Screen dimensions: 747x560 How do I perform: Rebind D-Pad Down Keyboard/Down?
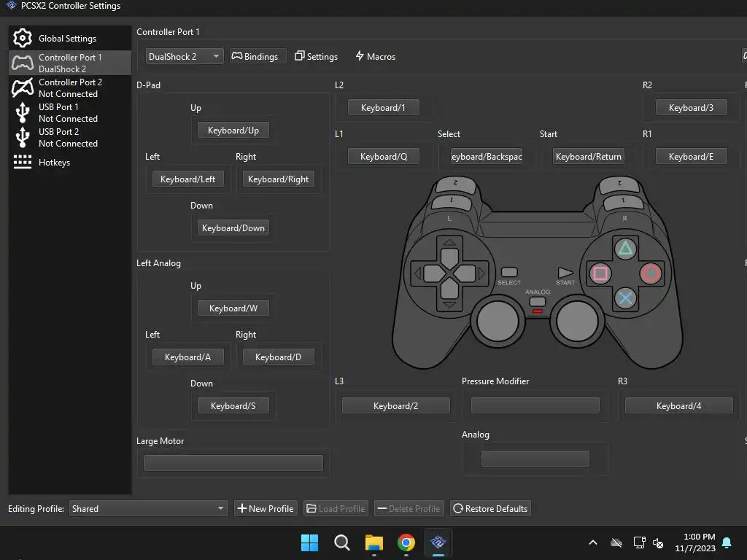click(x=233, y=227)
